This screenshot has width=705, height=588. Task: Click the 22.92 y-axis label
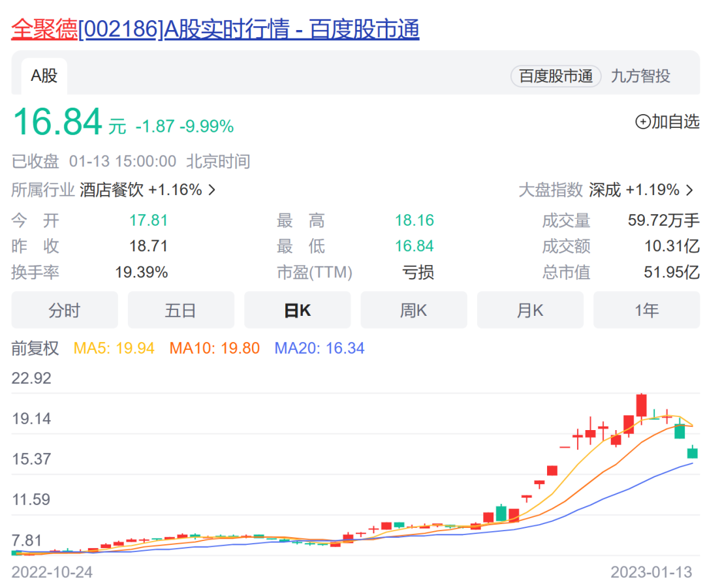point(31,378)
